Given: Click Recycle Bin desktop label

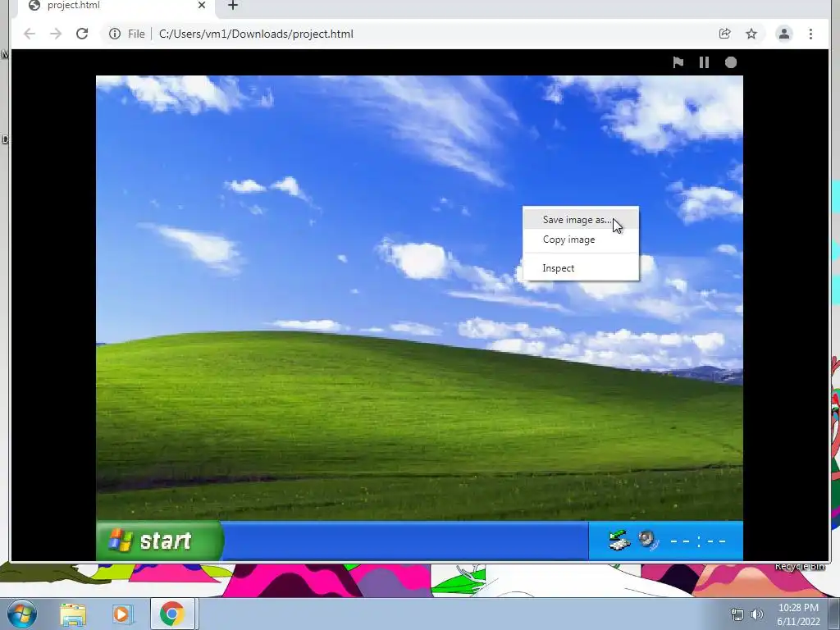Looking at the screenshot, I should point(800,567).
